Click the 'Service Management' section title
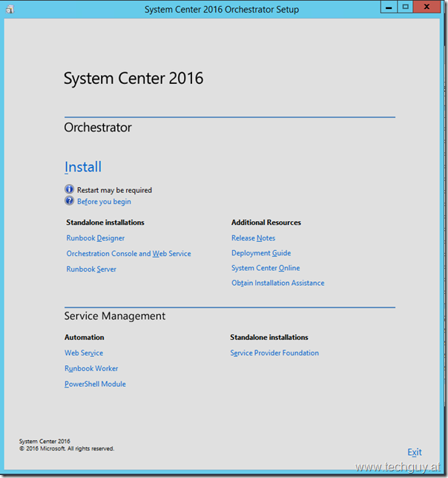 [x=114, y=316]
